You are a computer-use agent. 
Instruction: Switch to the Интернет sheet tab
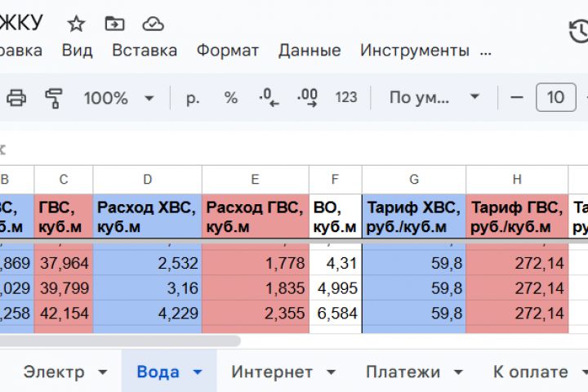click(x=272, y=372)
